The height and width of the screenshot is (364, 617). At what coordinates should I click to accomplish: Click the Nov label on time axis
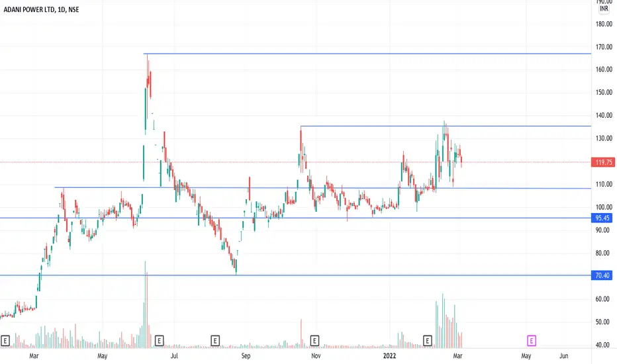point(316,356)
